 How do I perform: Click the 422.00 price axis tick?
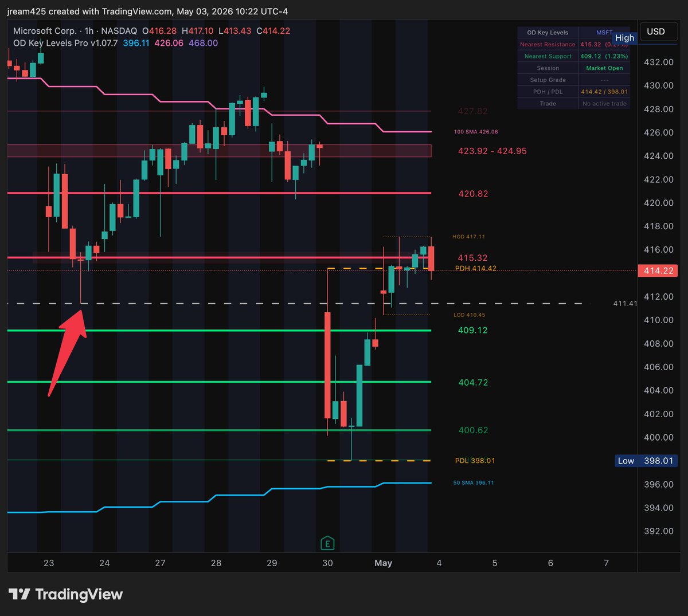coord(659,179)
